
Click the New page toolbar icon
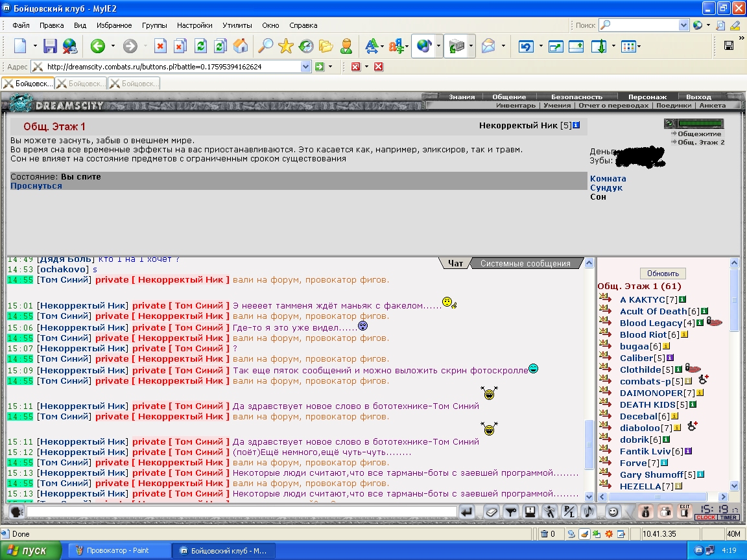click(20, 46)
